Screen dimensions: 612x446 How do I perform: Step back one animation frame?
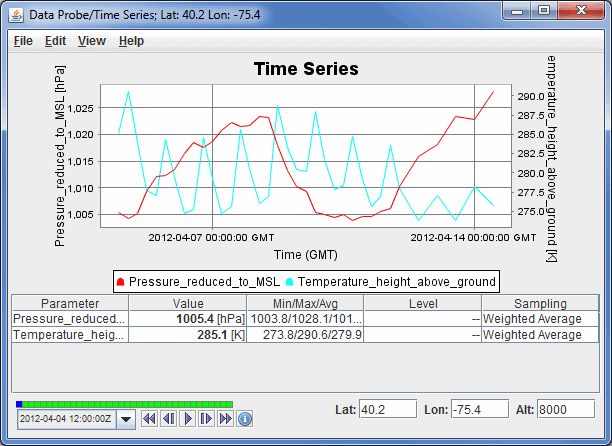(x=168, y=419)
